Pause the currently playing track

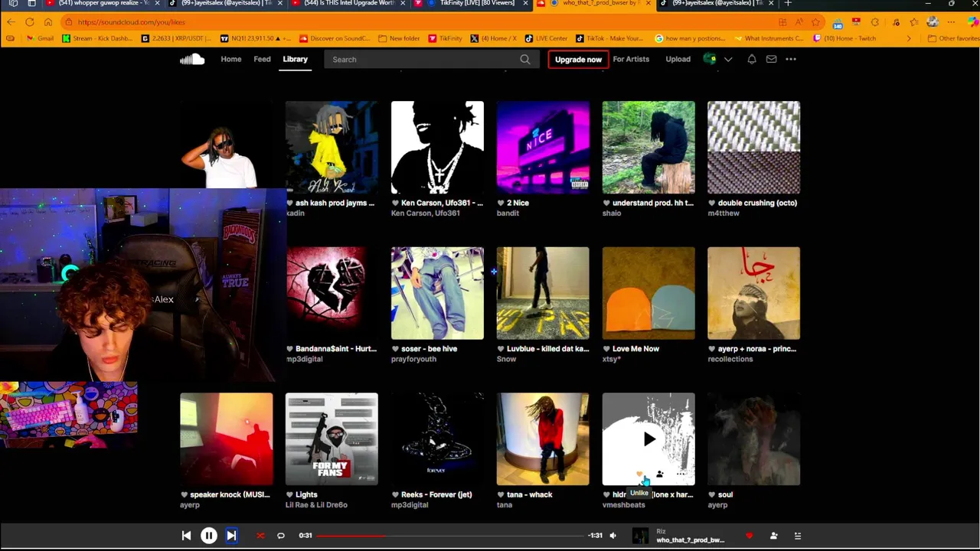tap(208, 536)
